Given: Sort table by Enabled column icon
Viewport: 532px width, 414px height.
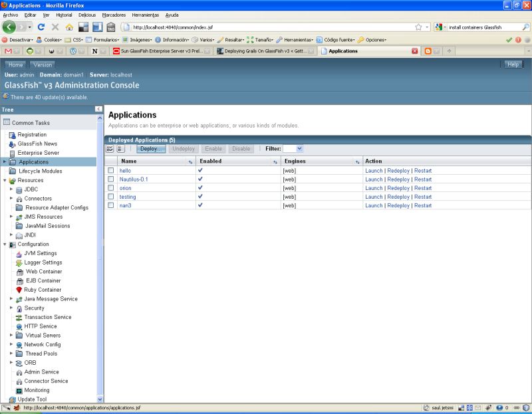Looking at the screenshot, I should tap(275, 162).
